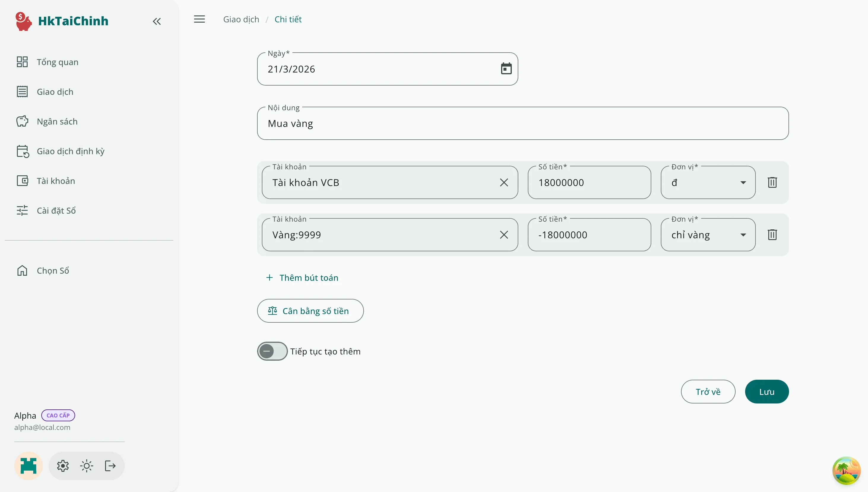Click the hamburger menu icon

coord(199,19)
